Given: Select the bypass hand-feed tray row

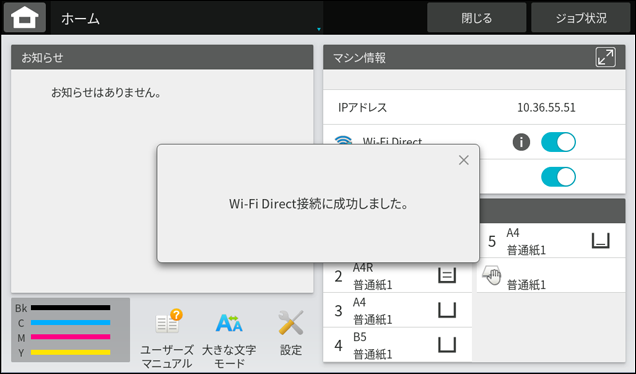Looking at the screenshot, I should [x=551, y=276].
